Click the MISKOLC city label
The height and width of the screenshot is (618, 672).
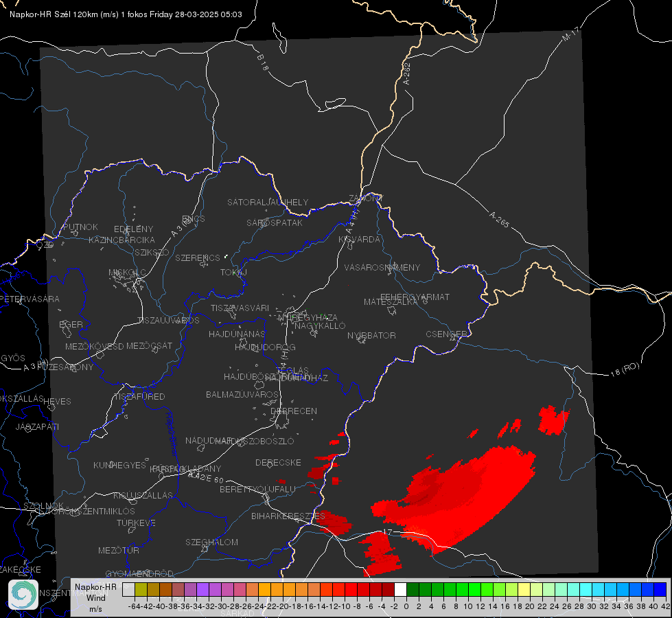127,273
